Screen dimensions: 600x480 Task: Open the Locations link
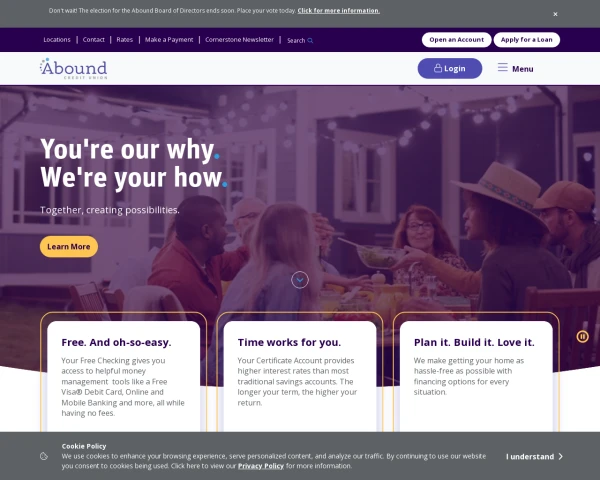[x=57, y=39]
